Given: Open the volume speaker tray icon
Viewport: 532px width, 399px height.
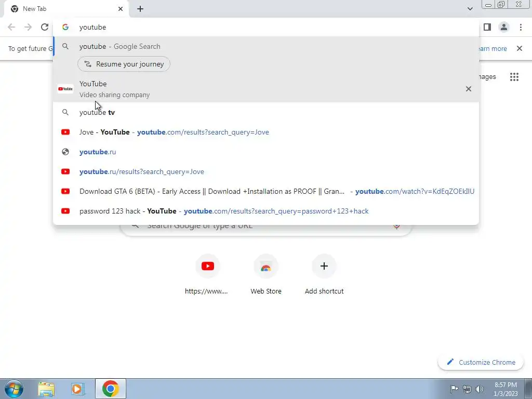Looking at the screenshot, I should point(480,389).
